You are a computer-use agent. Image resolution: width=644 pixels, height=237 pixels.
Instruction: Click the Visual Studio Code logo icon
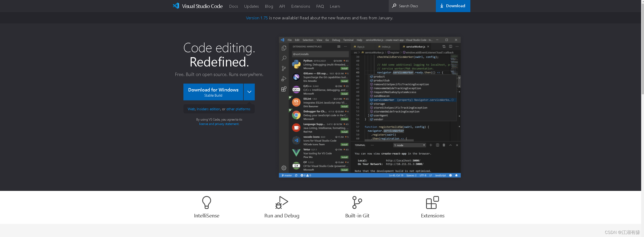coord(176,6)
